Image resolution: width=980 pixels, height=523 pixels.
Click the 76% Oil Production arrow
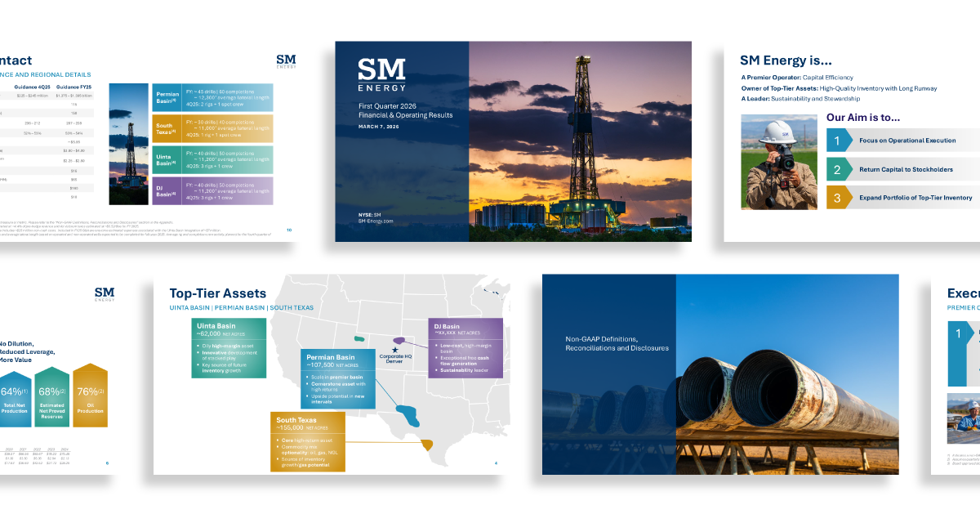90,396
